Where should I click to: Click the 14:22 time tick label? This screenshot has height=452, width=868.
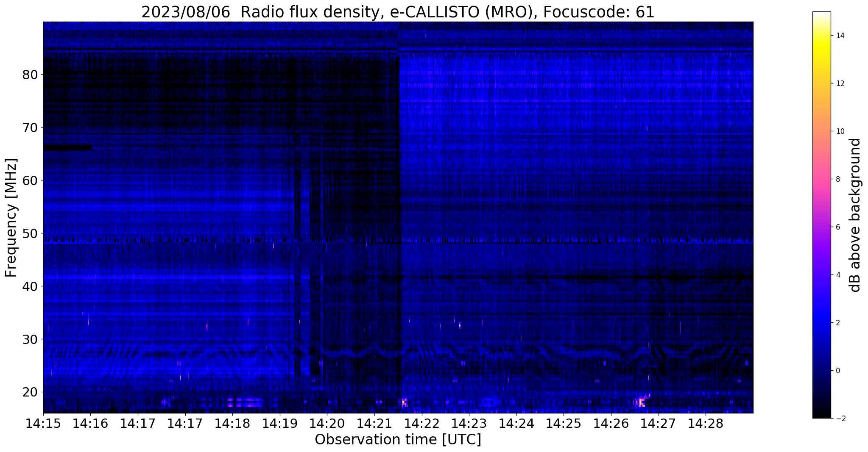click(421, 424)
